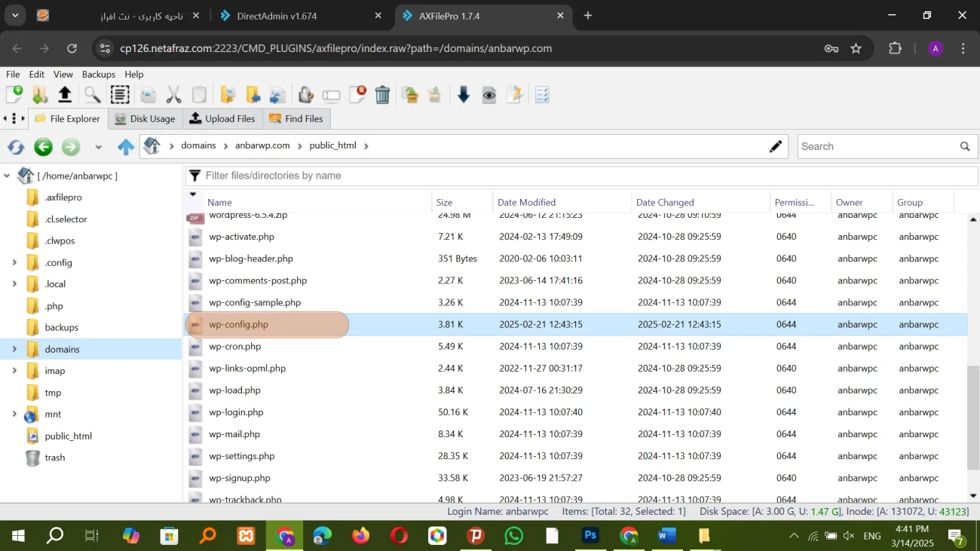Click the new file icon in toolbar
Screen dimensions: 980x551
14,94
